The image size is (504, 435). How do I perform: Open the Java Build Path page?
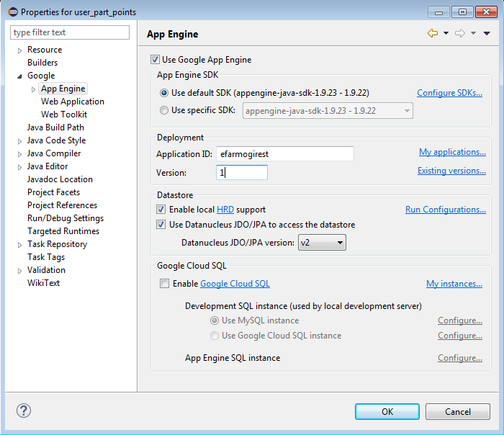[x=55, y=127]
